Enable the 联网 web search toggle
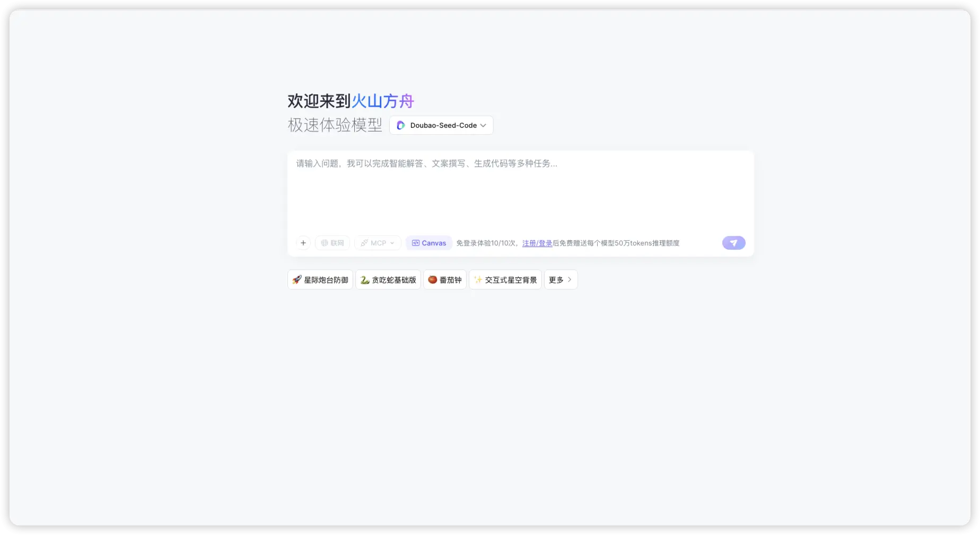 coord(332,243)
